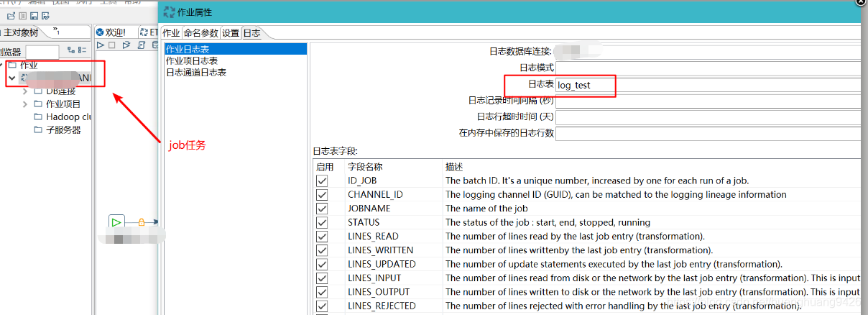868x315 pixels.
Task: Switch to the 作业 tab in dialog
Action: [x=171, y=33]
